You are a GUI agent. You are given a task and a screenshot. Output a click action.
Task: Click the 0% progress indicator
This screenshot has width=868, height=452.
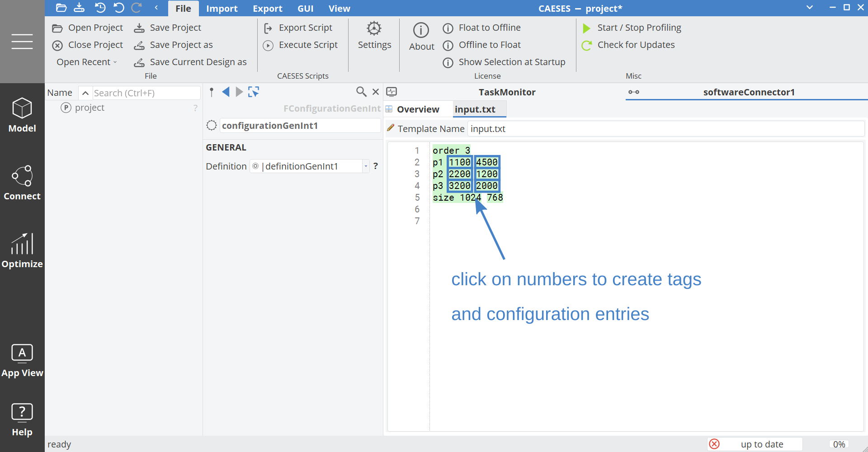click(x=839, y=444)
